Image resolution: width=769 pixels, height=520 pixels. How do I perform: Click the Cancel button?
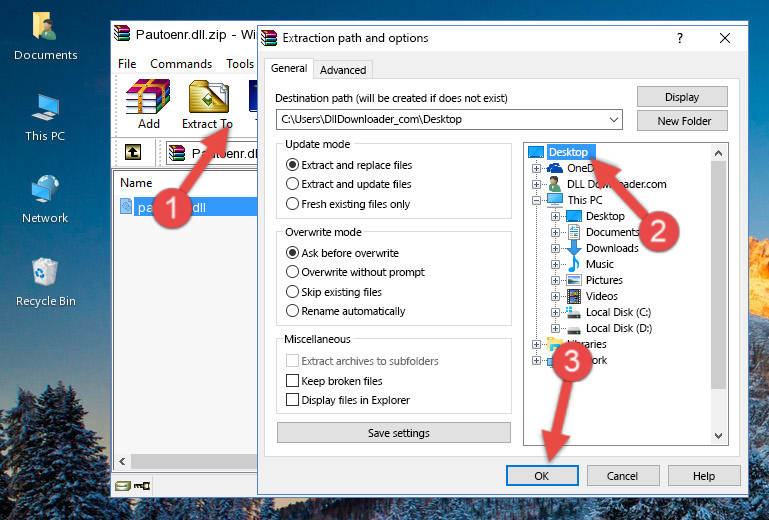click(x=623, y=476)
